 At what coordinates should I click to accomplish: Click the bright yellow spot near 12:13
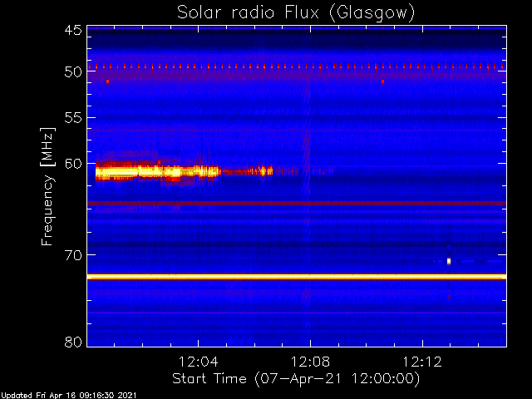pyautogui.click(x=449, y=261)
